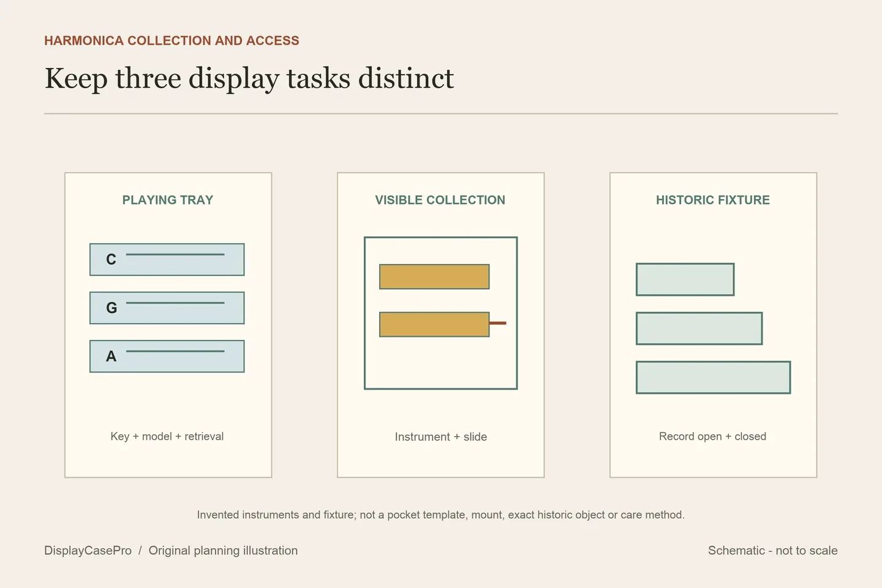This screenshot has width=882, height=588.
Task: Click the middle-length green fixture rectangle
Action: [699, 328]
